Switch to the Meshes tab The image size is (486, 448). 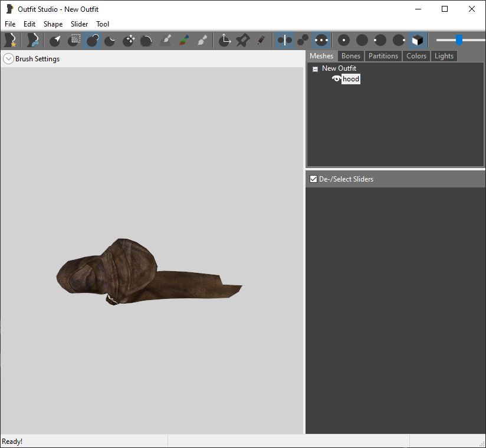(x=321, y=56)
